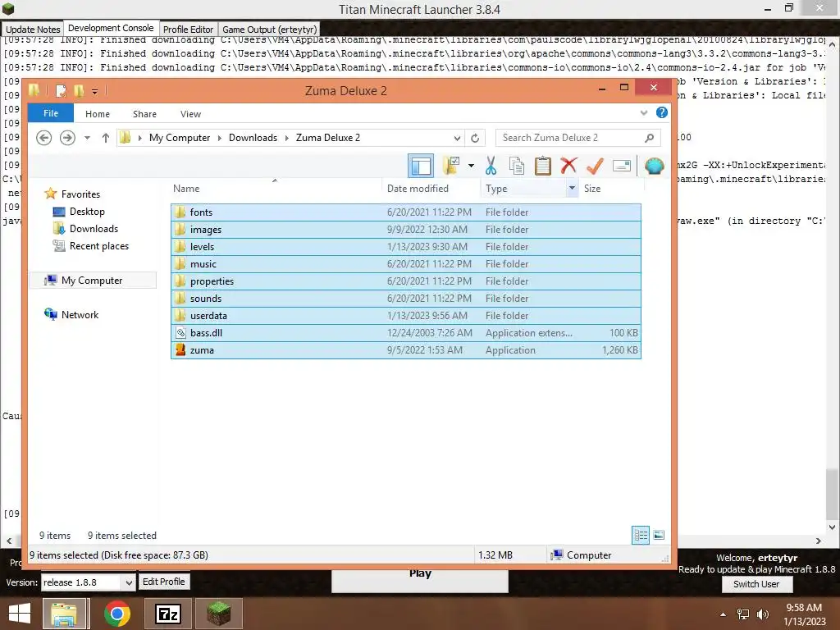The height and width of the screenshot is (630, 840).
Task: Click the Switch User button
Action: click(x=756, y=584)
